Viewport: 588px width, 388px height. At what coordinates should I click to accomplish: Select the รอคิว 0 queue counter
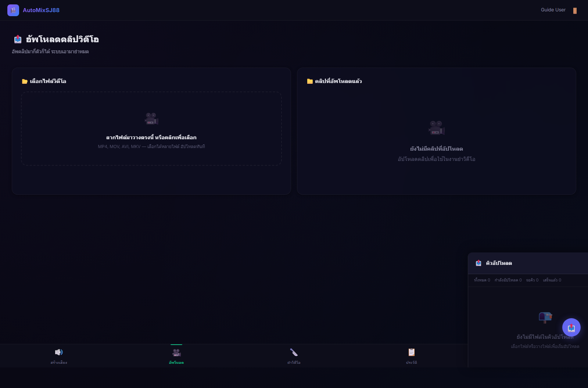(532, 280)
